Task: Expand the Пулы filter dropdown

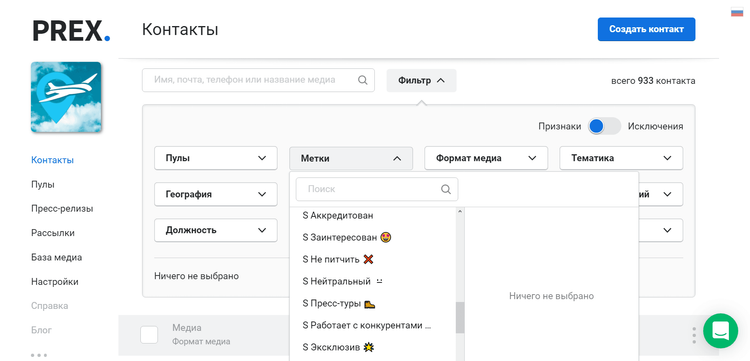Action: pyautogui.click(x=216, y=158)
